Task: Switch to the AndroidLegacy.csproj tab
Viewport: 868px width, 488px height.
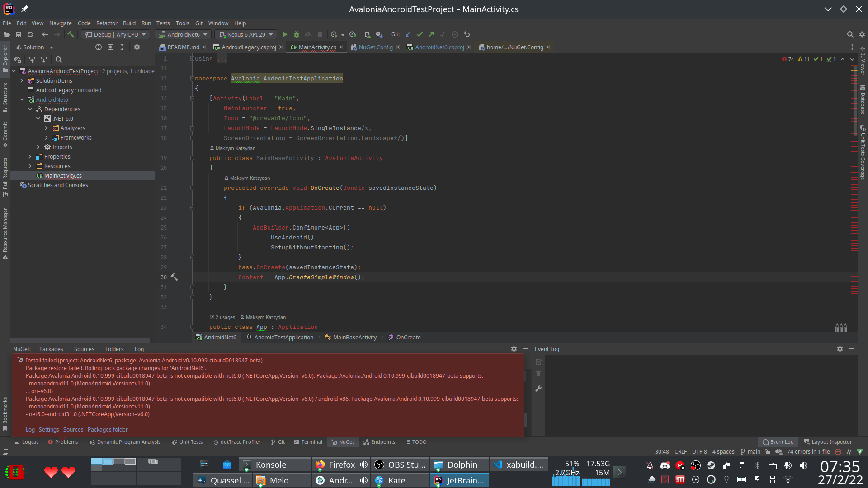Action: pos(248,47)
